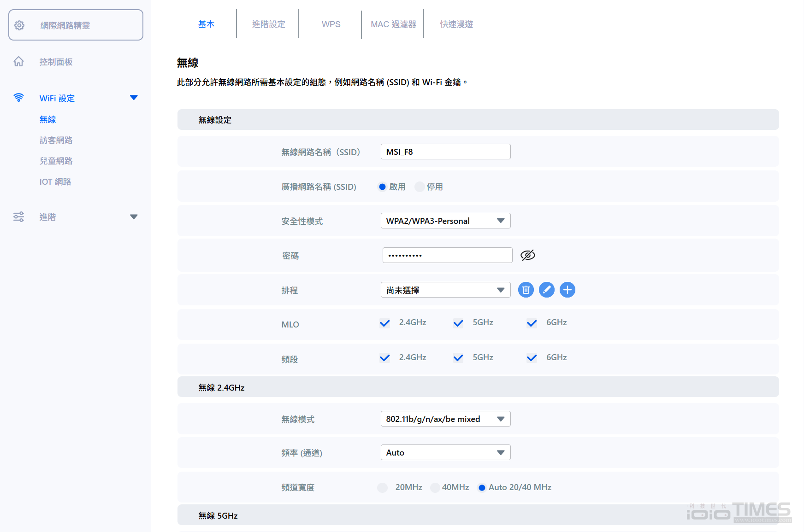Edit the schedule with the pencil icon
The image size is (804, 532).
point(546,290)
